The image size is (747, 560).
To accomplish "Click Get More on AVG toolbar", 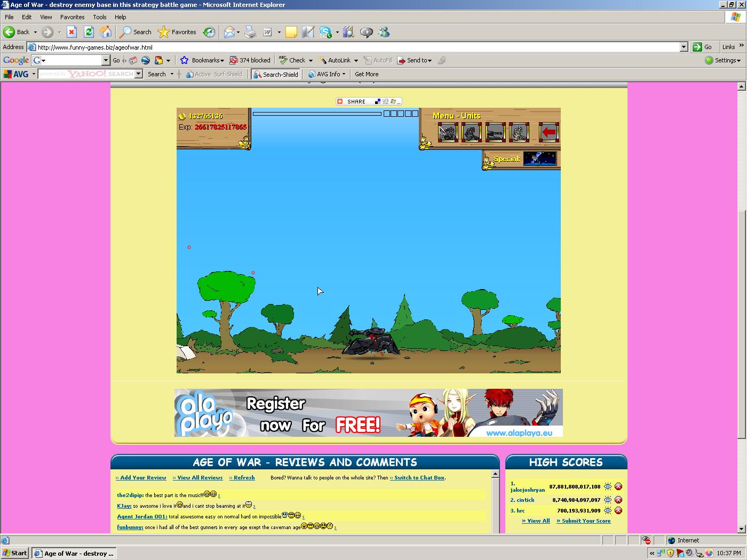I will [367, 74].
